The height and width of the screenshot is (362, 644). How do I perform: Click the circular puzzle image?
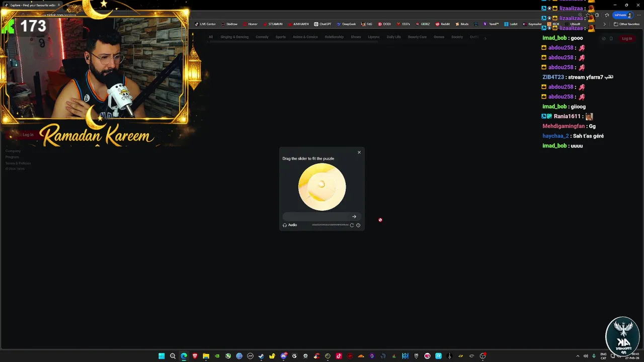(x=322, y=187)
